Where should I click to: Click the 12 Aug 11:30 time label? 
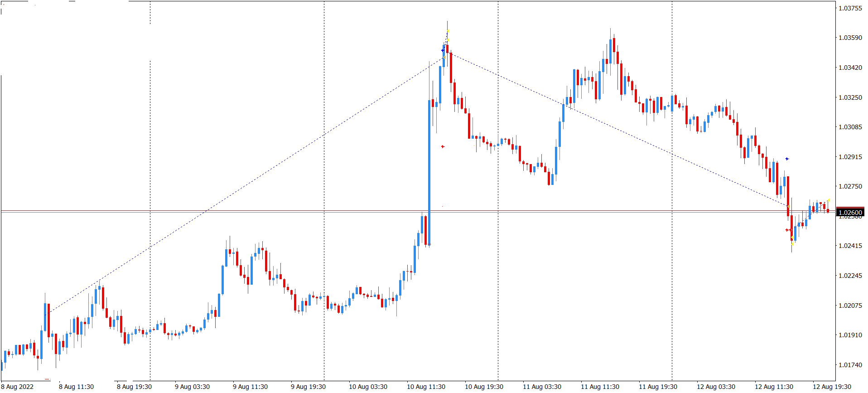click(x=774, y=387)
